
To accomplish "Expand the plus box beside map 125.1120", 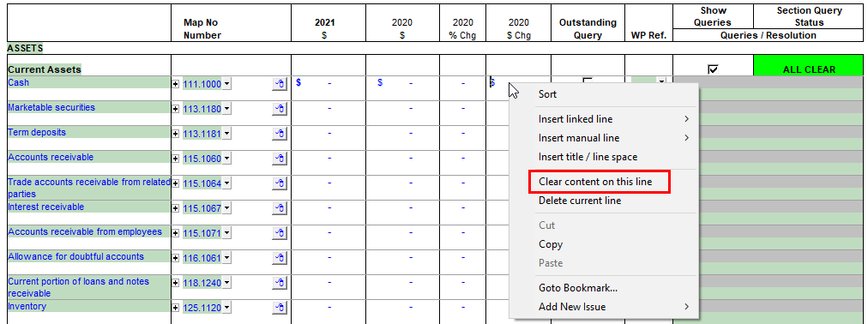I will tap(176, 308).
